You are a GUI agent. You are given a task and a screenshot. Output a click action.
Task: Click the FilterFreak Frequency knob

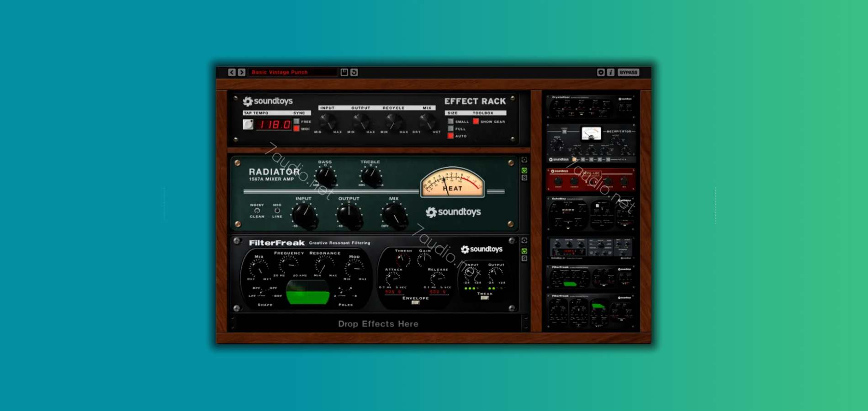coord(289,264)
